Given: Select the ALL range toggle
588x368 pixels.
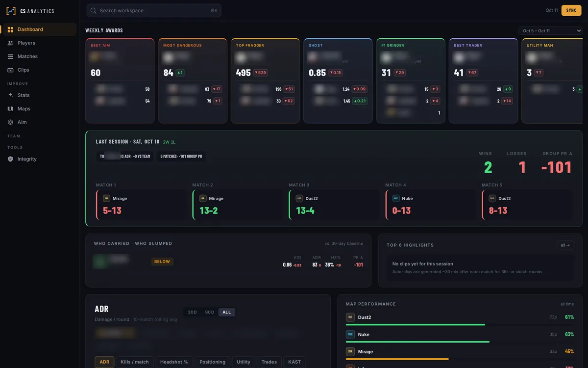Looking at the screenshot, I should [x=226, y=312].
